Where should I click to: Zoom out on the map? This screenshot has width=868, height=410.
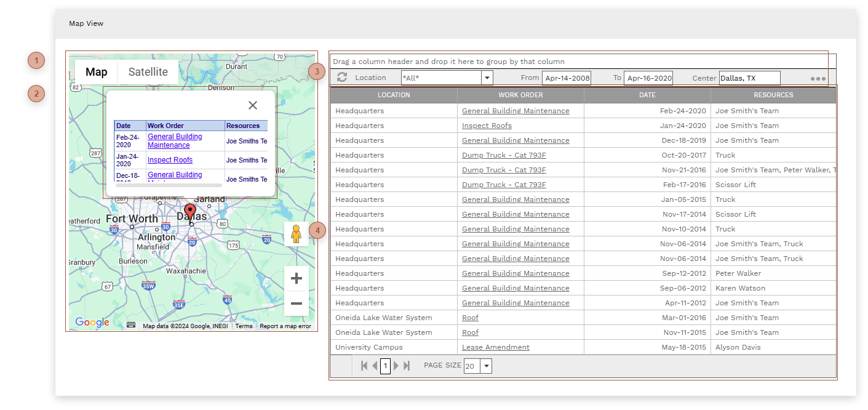tap(296, 303)
